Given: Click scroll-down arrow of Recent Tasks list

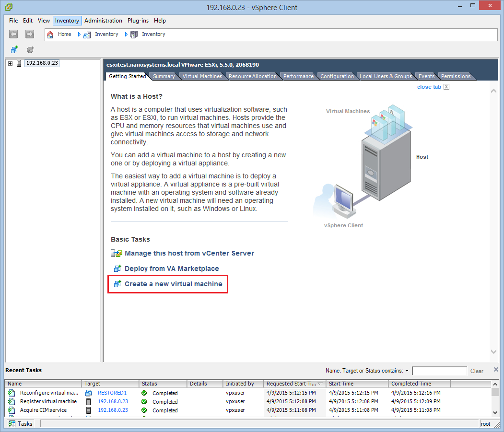Looking at the screenshot, I should 495,413.
